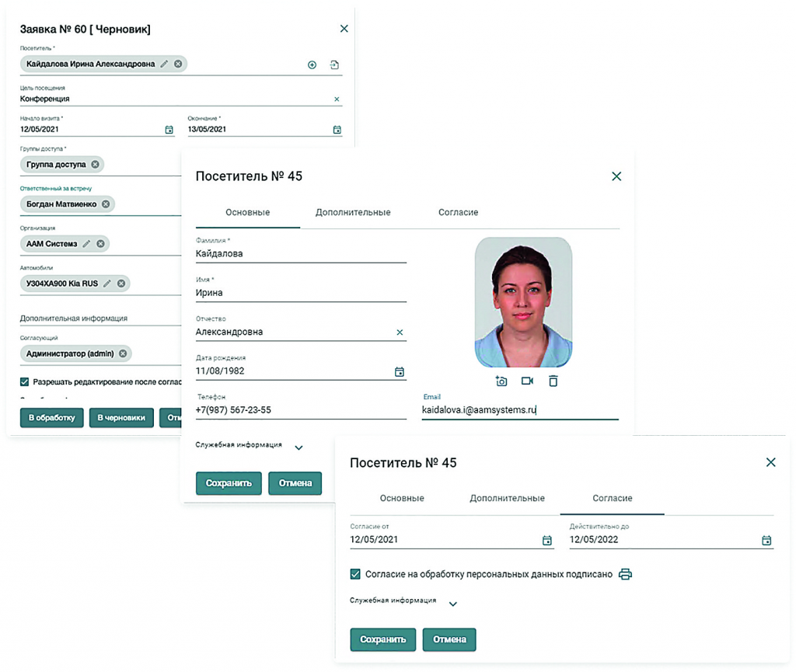Click the Email input field
The height and width of the screenshot is (672, 796).
pos(519,409)
